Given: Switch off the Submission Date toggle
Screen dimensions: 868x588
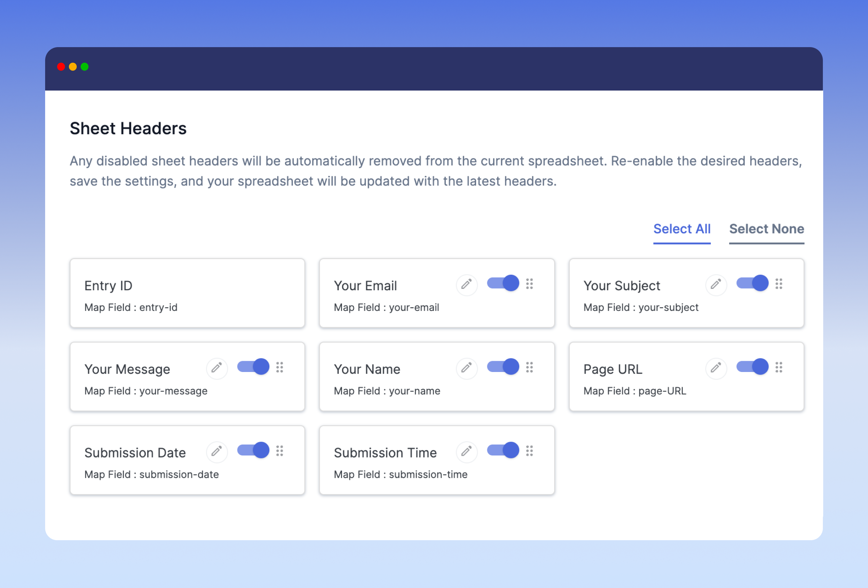Looking at the screenshot, I should point(253,450).
